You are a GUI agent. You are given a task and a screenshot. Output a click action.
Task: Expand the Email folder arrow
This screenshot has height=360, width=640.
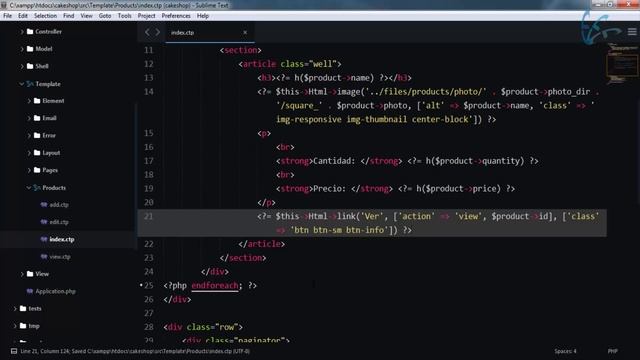pyautogui.click(x=29, y=118)
